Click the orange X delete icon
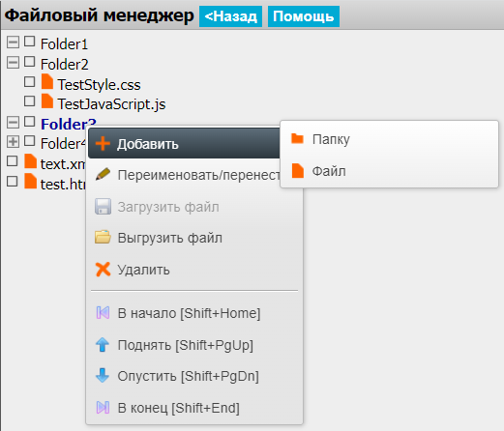Screen dimensions: 504x431 click(x=103, y=270)
